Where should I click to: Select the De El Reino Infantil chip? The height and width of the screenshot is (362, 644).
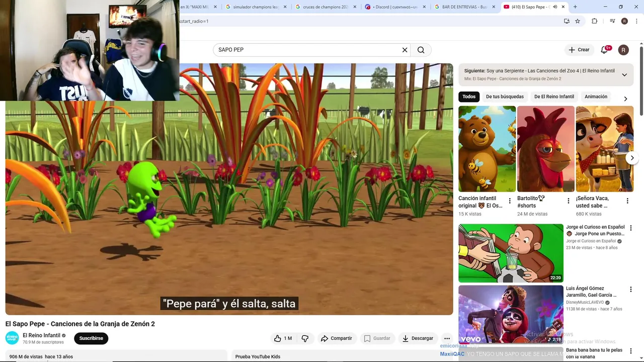click(x=554, y=97)
